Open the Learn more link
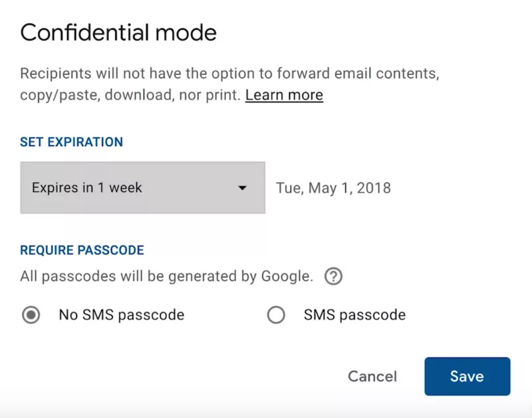532x418 pixels. (284, 95)
